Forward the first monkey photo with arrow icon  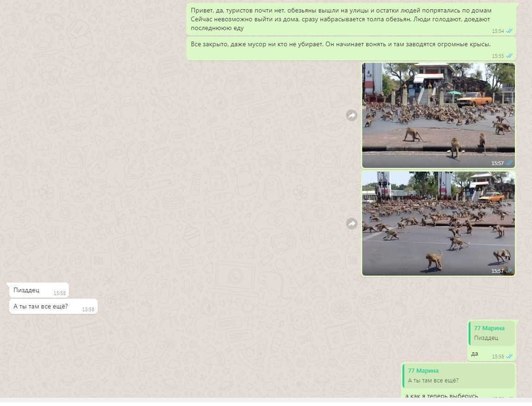tap(352, 116)
